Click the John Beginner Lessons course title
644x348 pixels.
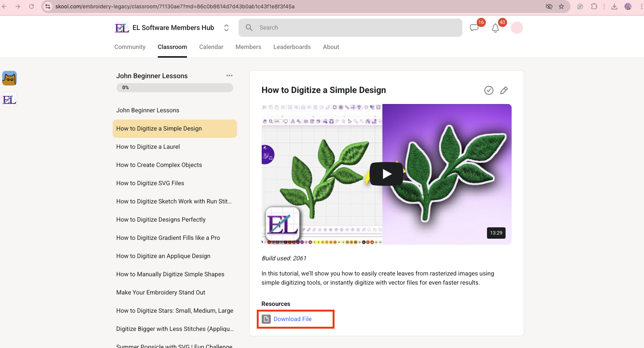(x=152, y=76)
